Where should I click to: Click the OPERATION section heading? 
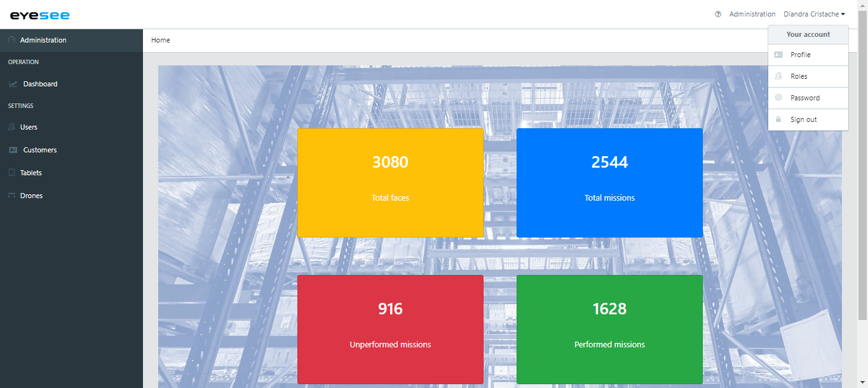pyautogui.click(x=24, y=62)
